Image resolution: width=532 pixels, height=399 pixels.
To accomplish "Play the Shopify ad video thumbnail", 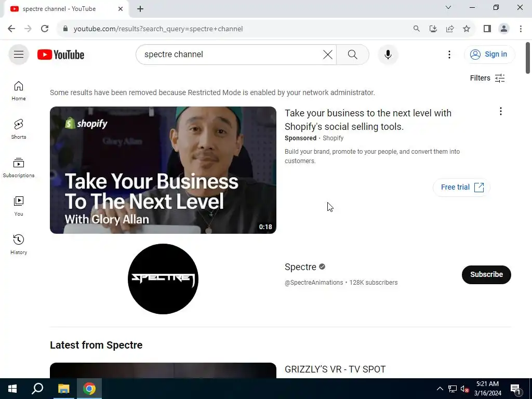I will coord(163,170).
